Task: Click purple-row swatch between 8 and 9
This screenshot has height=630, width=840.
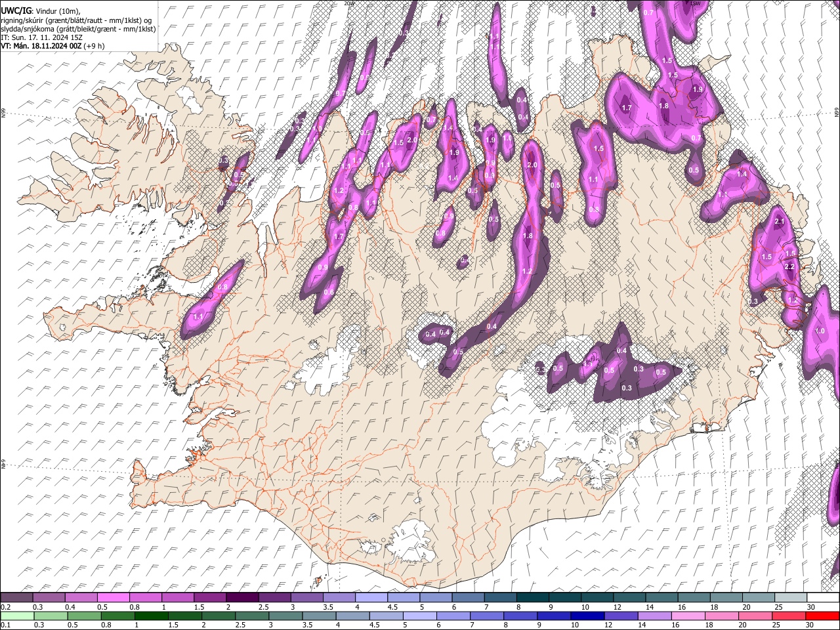Action: point(533,597)
